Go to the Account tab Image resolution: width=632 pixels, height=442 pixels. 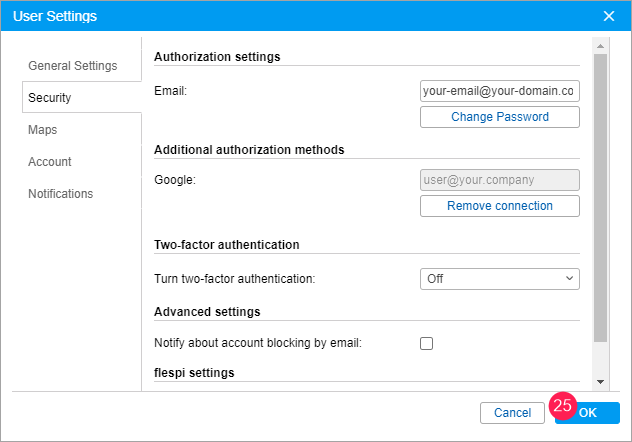[x=50, y=162]
